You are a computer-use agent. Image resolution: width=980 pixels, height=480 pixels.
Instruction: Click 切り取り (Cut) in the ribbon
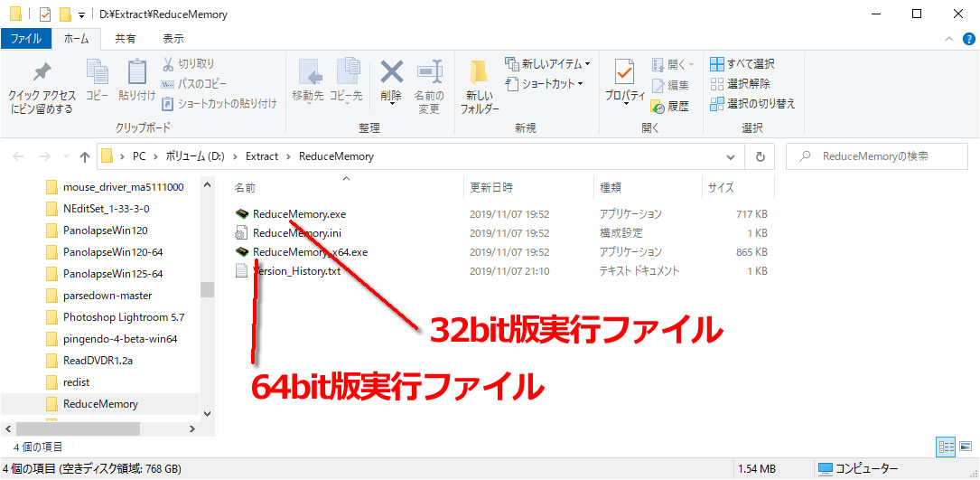tap(188, 64)
